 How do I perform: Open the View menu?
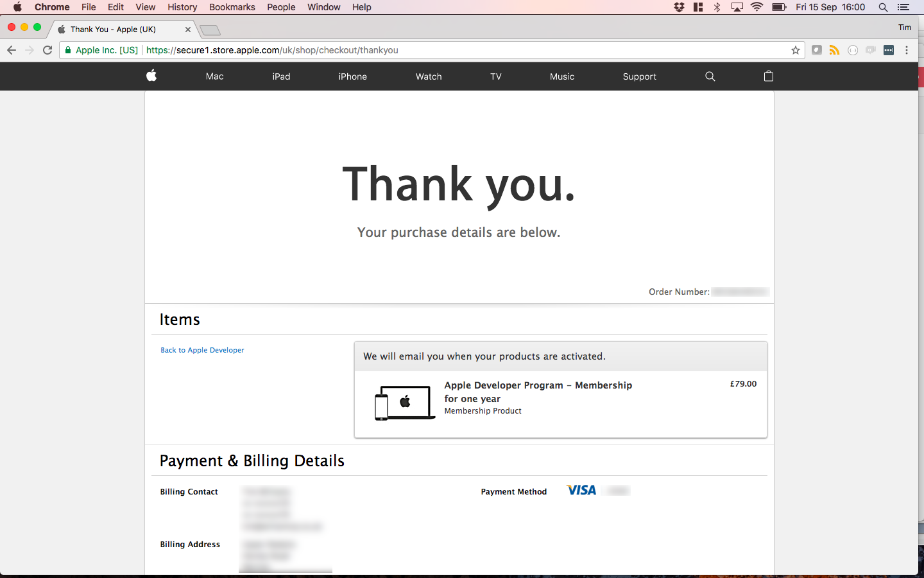[x=146, y=7]
